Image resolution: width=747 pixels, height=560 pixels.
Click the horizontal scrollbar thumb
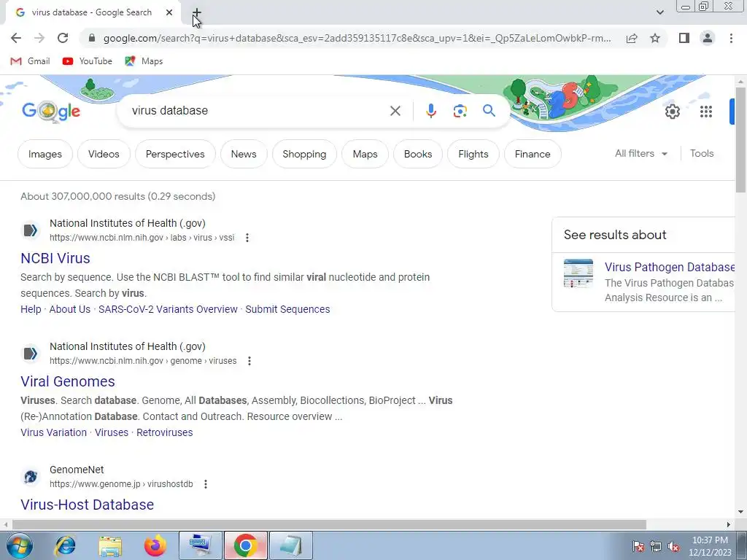(329, 524)
